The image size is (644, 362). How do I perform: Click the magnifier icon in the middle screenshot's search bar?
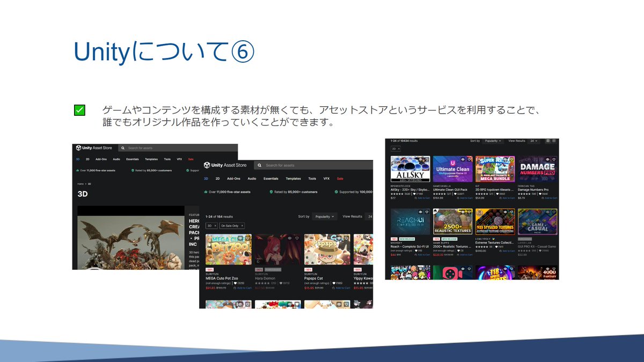[259, 165]
